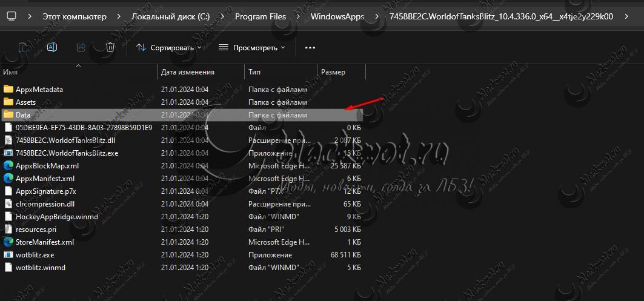Viewport: 644px width, 301px height.
Task: Go to Локальный диск (C:) in breadcrumb
Action: (170, 16)
